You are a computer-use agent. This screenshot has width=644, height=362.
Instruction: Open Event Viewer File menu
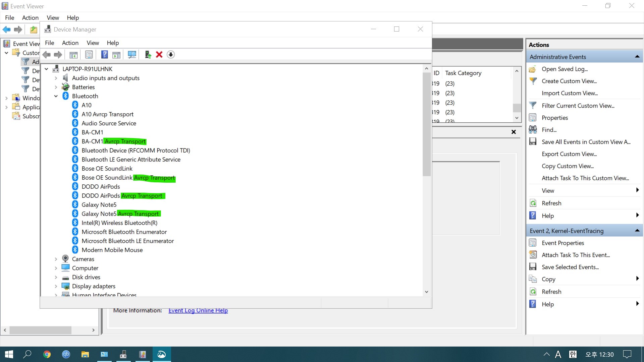pos(10,18)
